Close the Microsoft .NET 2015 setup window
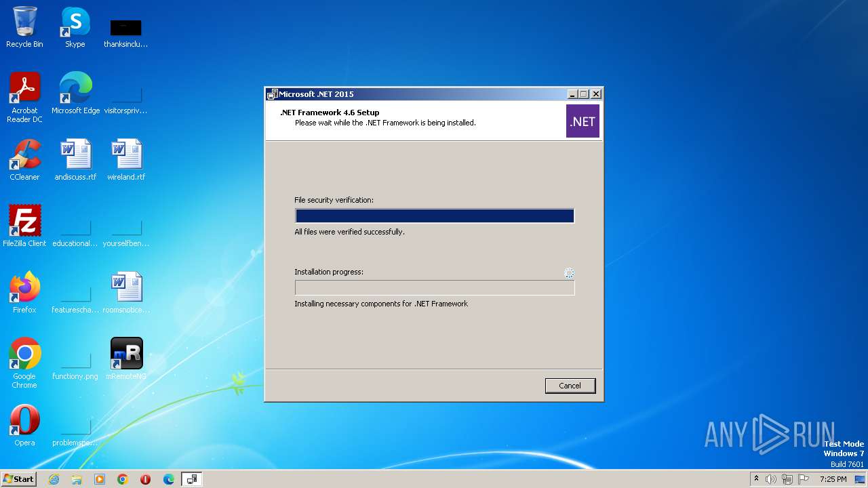 [596, 94]
